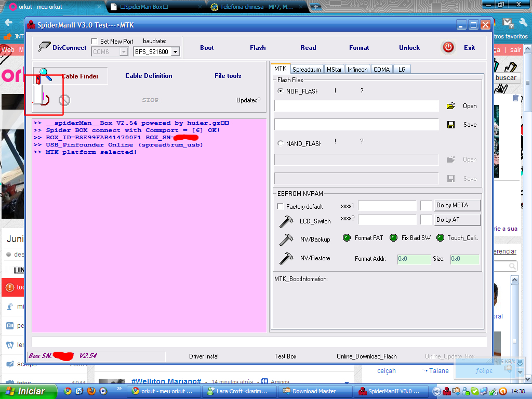Switch to the MTK tab
The height and width of the screenshot is (399, 532).
280,69
